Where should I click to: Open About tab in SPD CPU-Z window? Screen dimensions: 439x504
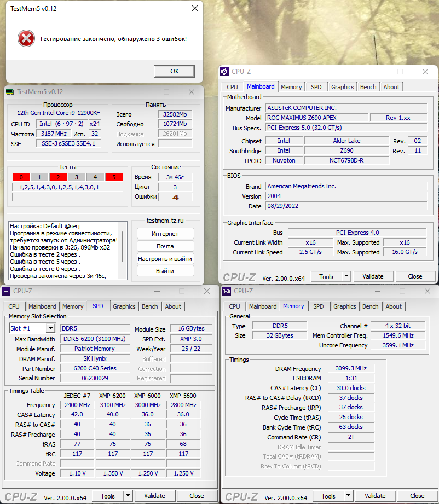click(173, 306)
